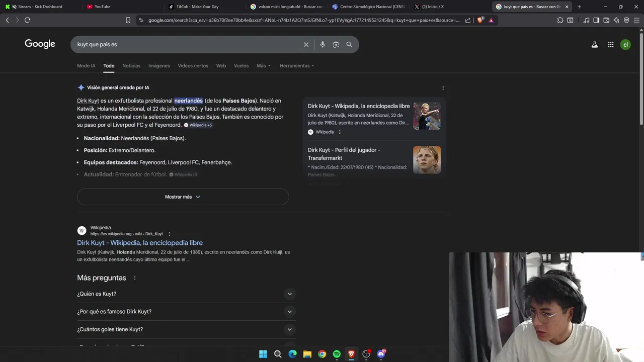Click Dirk Kuyt photo thumbnail on Wikipedia card

pos(427,116)
